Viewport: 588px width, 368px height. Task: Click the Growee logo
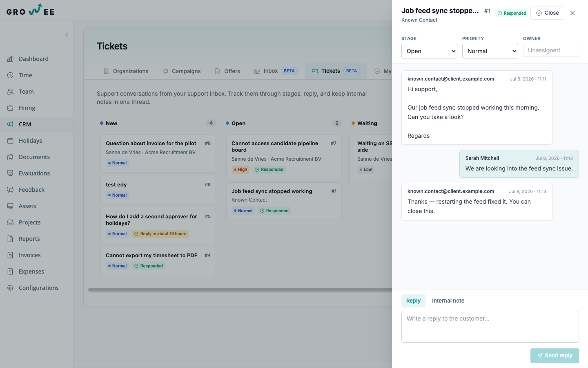point(30,10)
